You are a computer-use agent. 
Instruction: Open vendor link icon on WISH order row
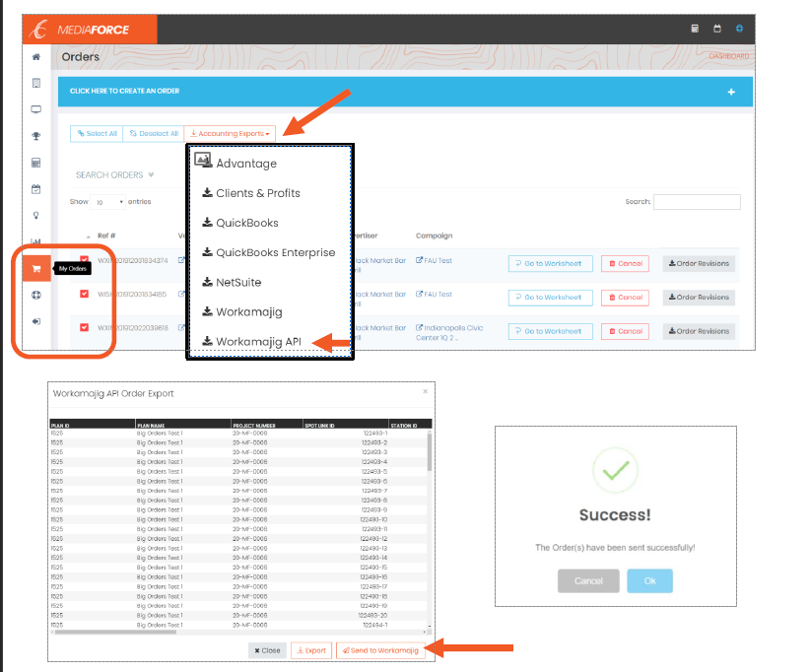(181, 294)
